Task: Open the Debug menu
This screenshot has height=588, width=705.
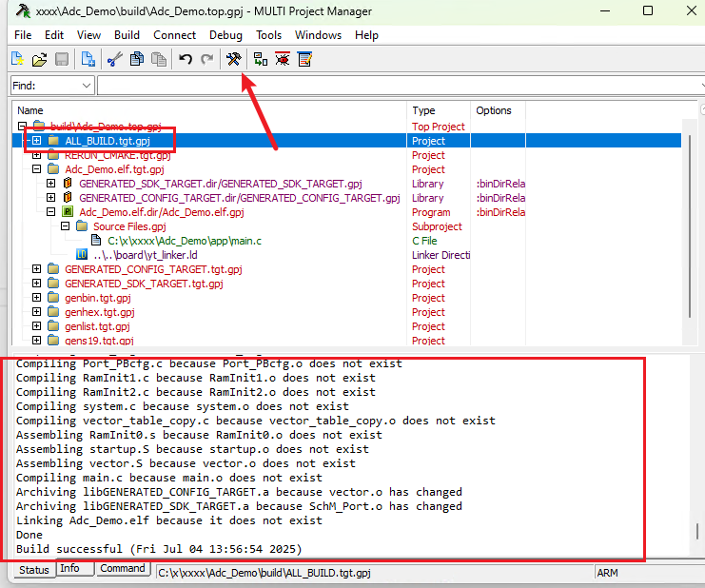Action: (225, 35)
